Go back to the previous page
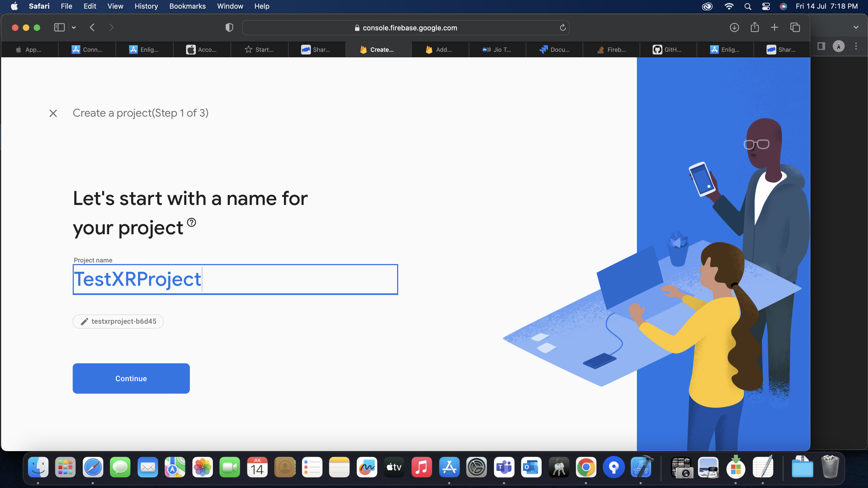 coord(92,27)
